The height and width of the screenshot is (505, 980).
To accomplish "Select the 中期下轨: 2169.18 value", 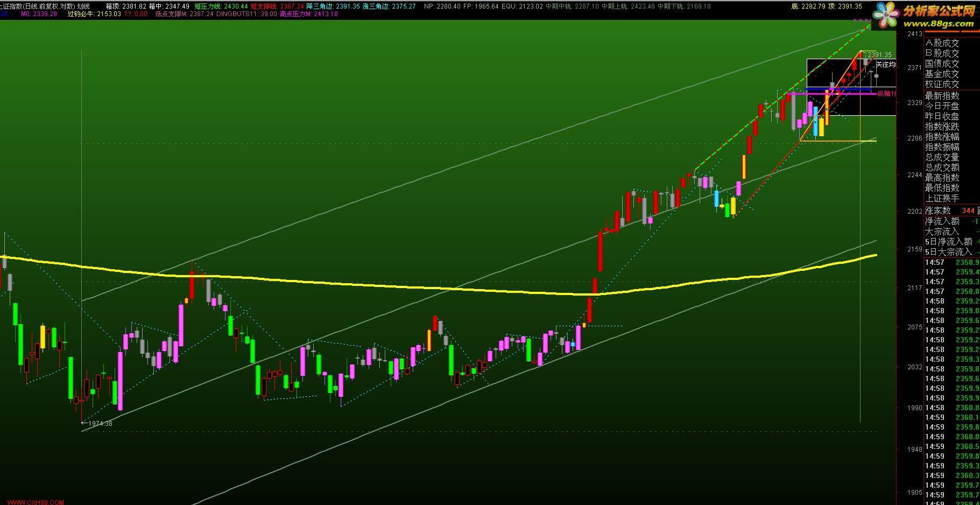I will (684, 6).
